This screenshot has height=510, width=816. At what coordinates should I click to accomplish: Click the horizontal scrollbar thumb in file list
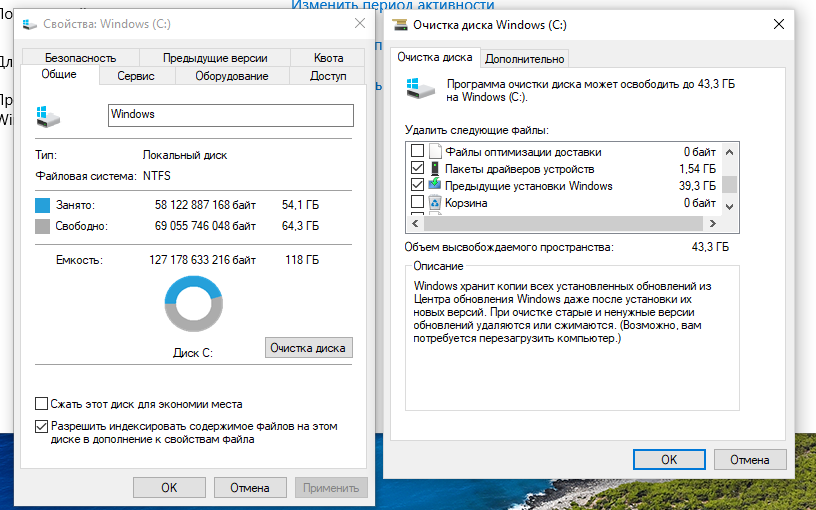coord(564,223)
